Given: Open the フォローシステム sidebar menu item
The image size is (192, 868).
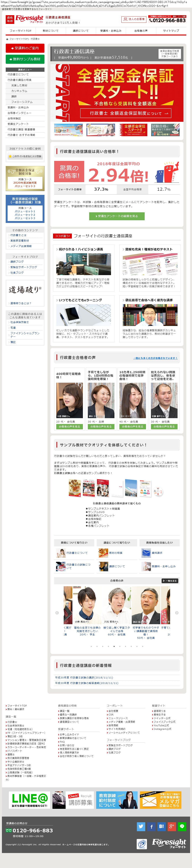Looking at the screenshot, I should click(25, 102).
